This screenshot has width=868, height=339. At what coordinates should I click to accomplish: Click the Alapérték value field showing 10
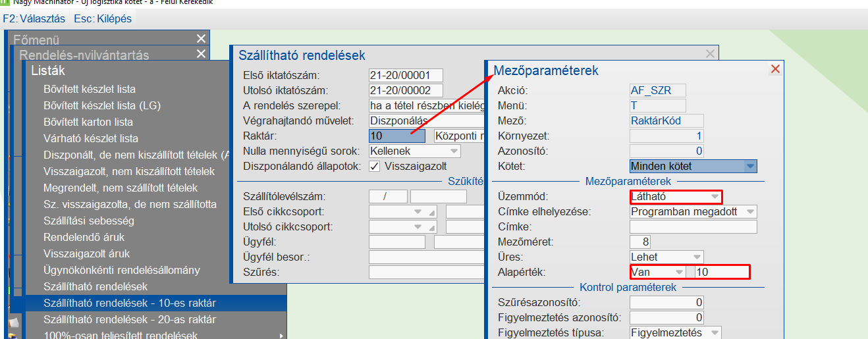click(x=722, y=272)
